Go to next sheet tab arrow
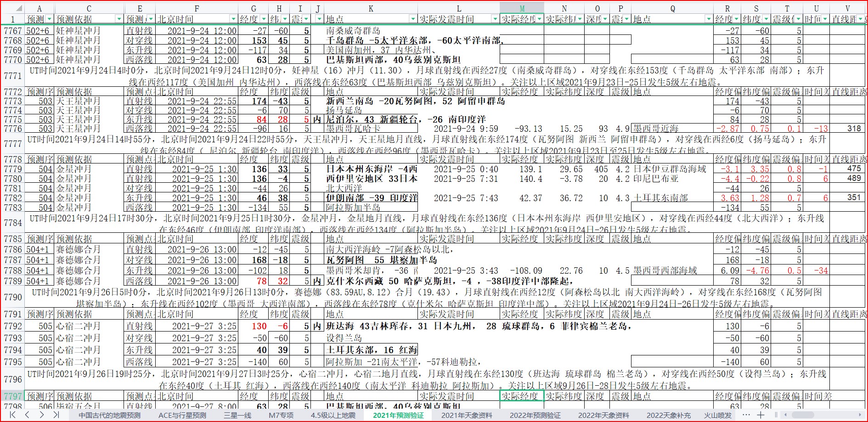The width and height of the screenshot is (868, 422). click(42, 415)
